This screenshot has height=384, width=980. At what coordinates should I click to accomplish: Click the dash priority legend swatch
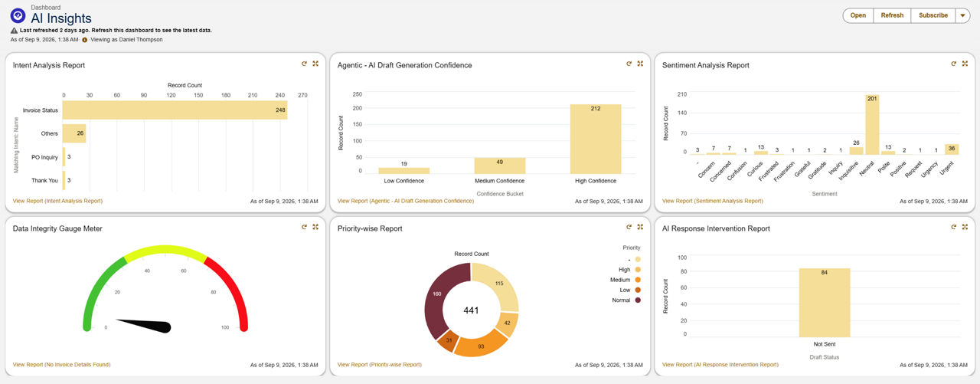[638, 259]
